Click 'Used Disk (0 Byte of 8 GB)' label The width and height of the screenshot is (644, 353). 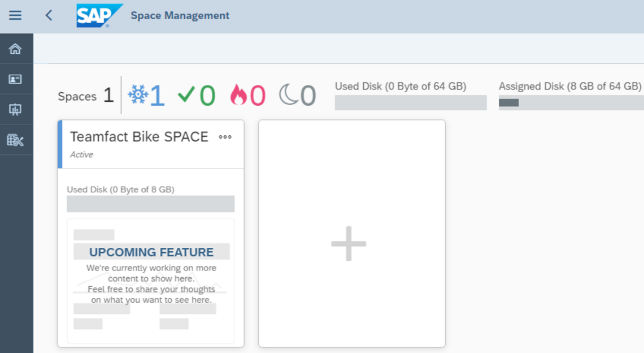tap(121, 190)
